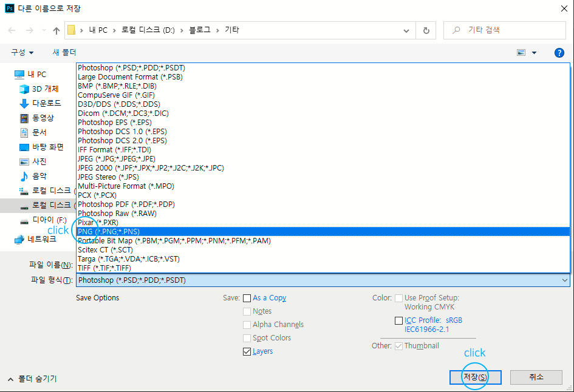Choose JPEG Stereo (*.JPS) format

[x=323, y=177]
